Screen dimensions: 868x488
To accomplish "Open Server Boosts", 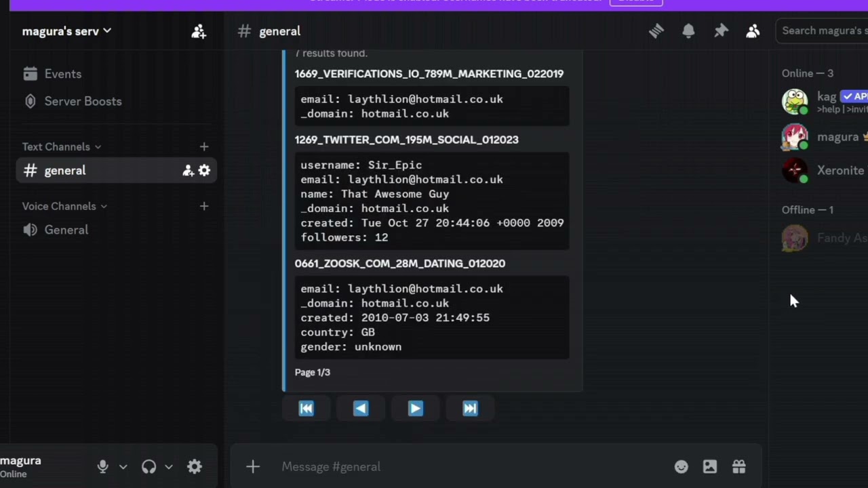I will [x=73, y=101].
